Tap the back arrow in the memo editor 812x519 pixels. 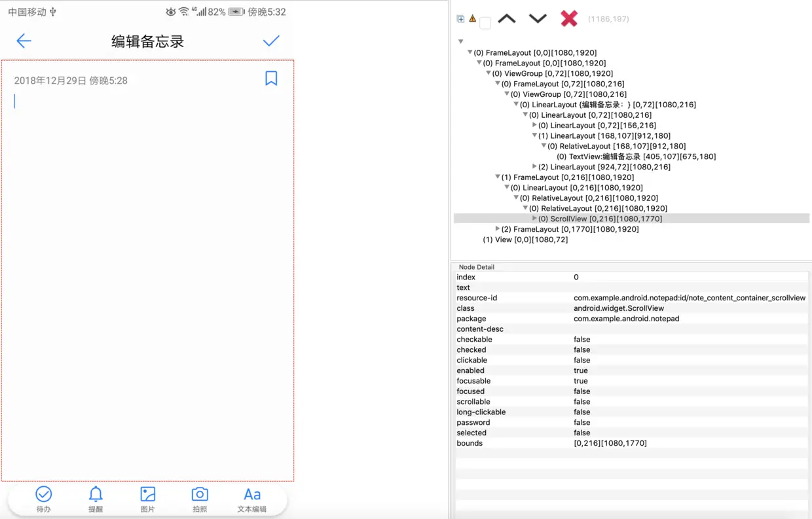[x=24, y=41]
